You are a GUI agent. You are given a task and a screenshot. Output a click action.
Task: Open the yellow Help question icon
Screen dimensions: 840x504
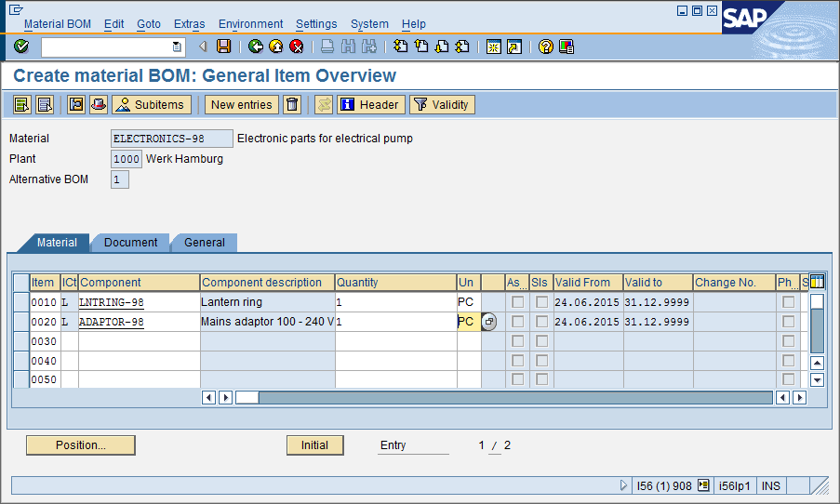pos(545,46)
